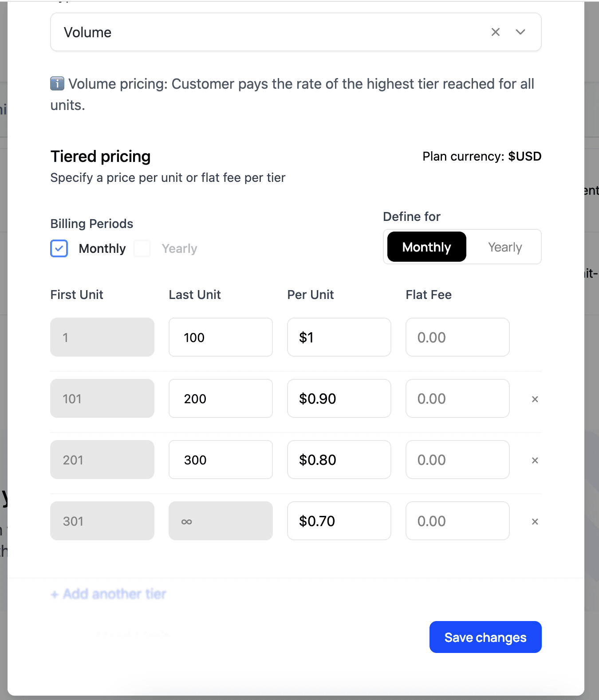Viewport: 599px width, 700px height.
Task: Enable the Yearly billing period checkbox
Action: click(142, 248)
